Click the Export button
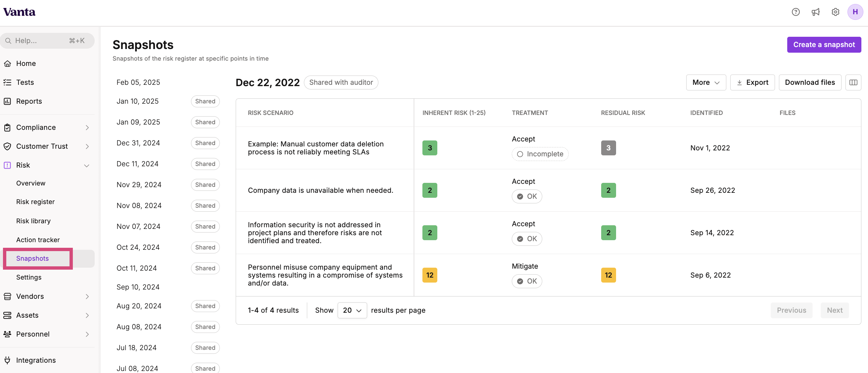This screenshot has width=868, height=373. (752, 82)
